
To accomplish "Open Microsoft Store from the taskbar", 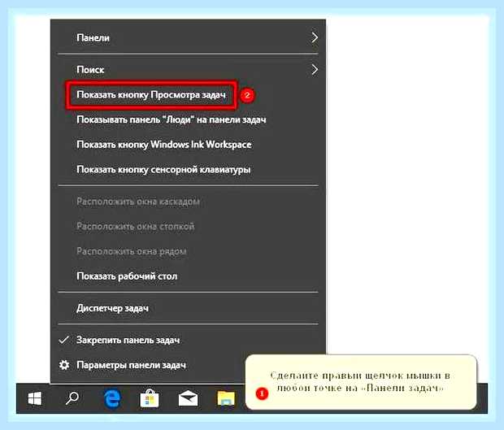I will point(150,399).
